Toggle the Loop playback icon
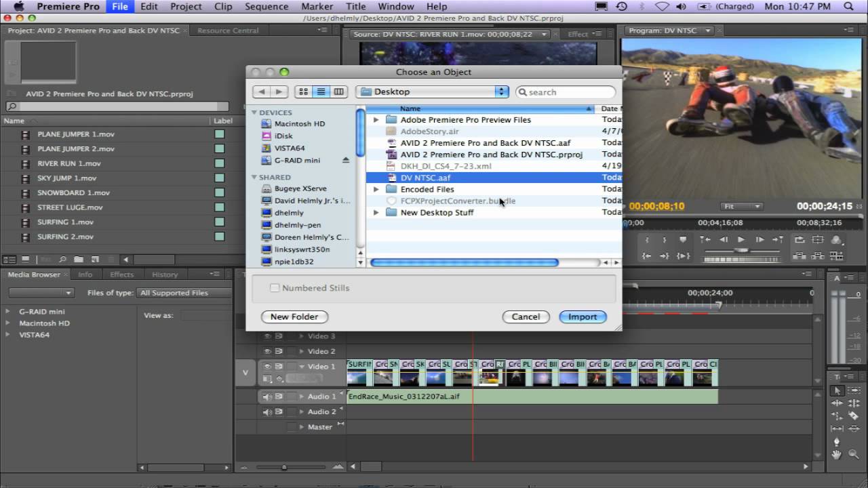The height and width of the screenshot is (488, 868). (800, 239)
